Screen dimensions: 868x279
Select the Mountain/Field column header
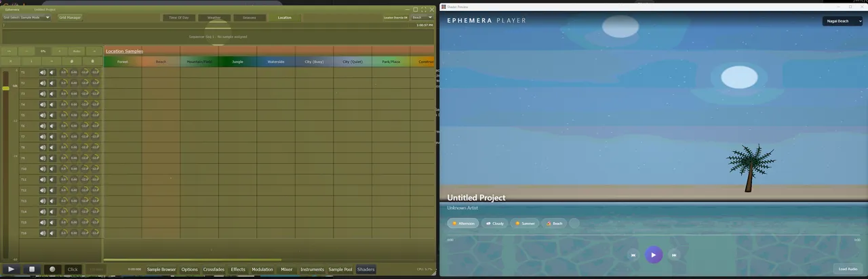point(199,62)
